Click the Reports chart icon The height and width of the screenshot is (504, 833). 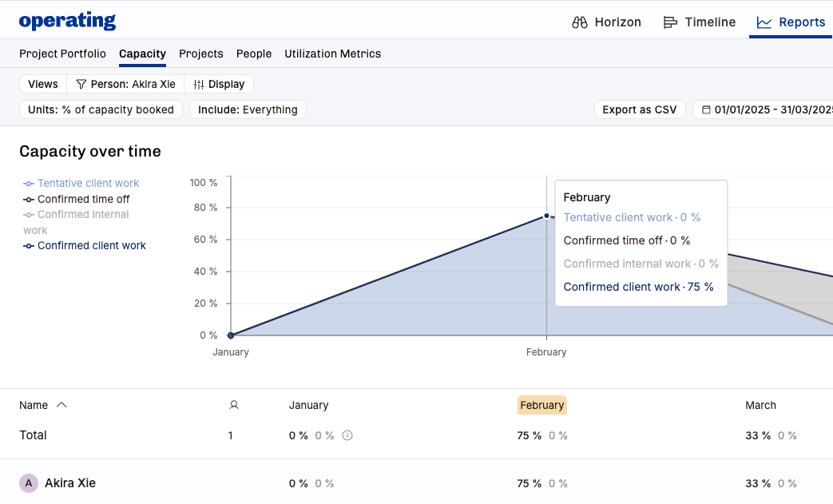[x=764, y=22]
